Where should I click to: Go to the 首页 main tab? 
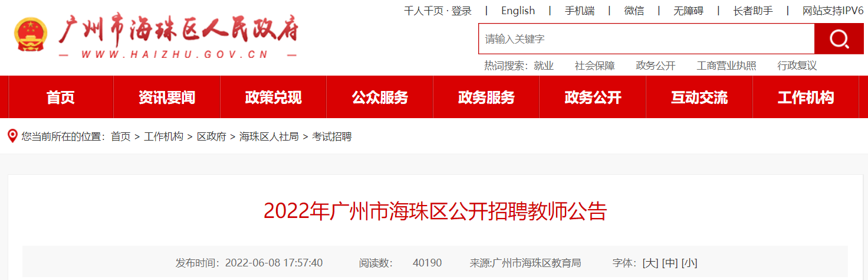[x=61, y=97]
